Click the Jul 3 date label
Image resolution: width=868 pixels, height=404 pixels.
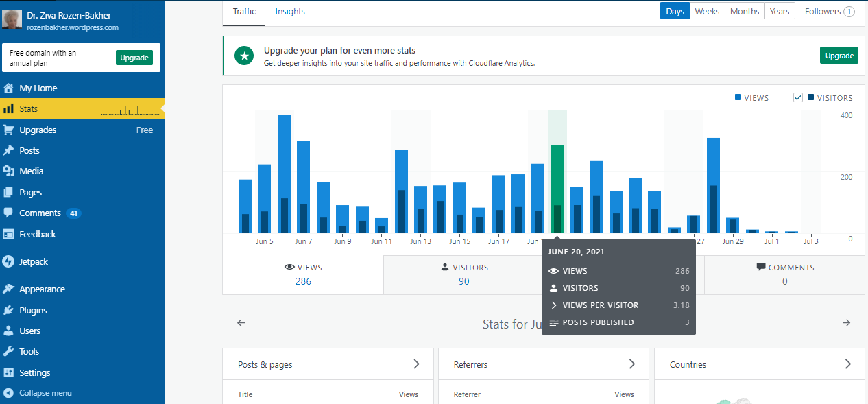(811, 241)
